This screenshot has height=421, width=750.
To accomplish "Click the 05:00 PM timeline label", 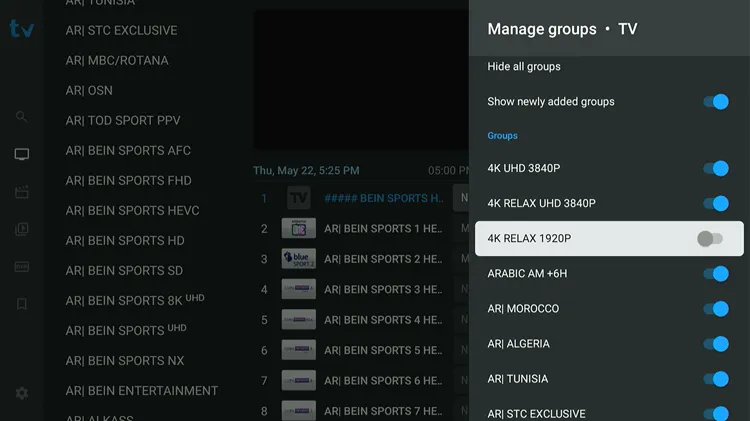I will pyautogui.click(x=448, y=170).
